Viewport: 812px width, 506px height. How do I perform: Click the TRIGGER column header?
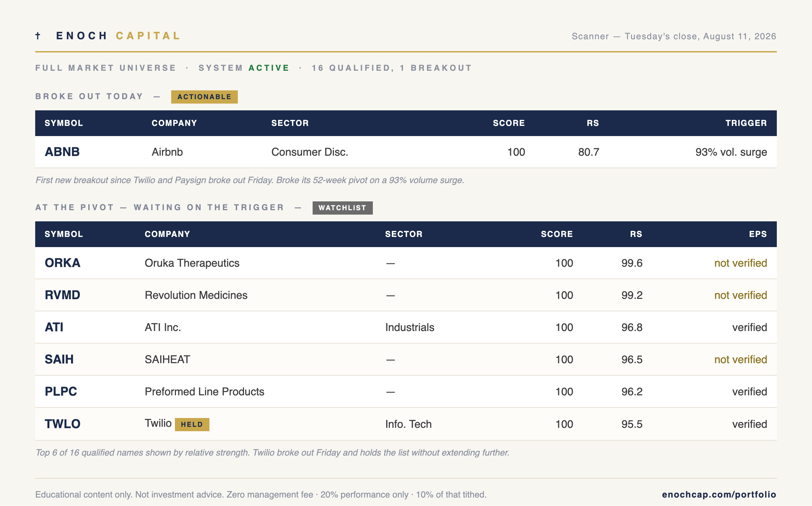746,123
